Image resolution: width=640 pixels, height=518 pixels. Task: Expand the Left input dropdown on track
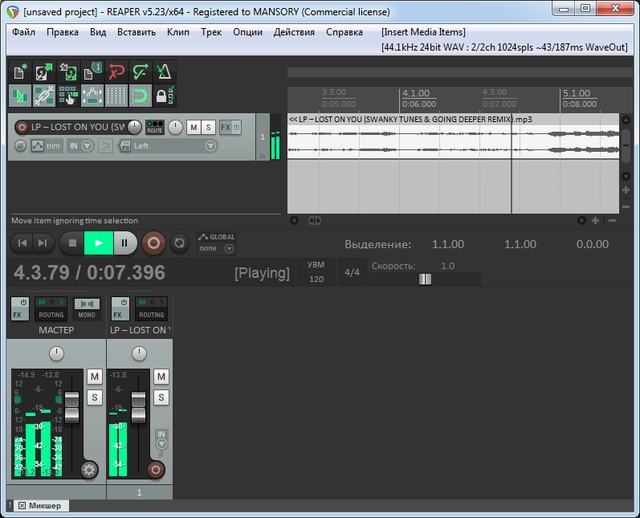pos(210,146)
